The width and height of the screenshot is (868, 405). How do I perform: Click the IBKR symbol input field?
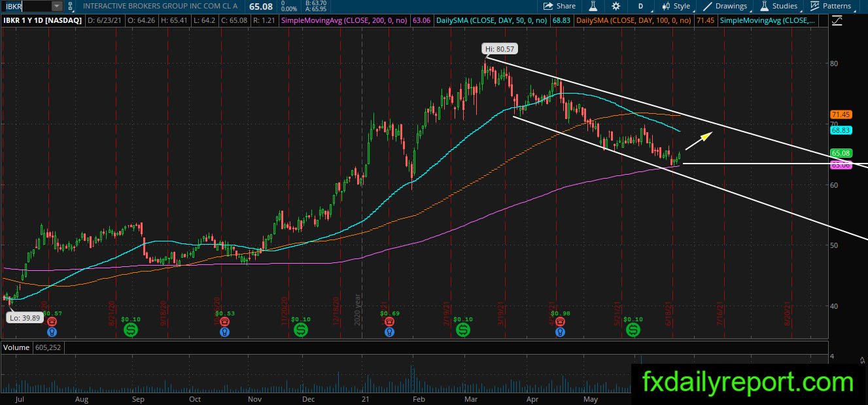click(26, 6)
